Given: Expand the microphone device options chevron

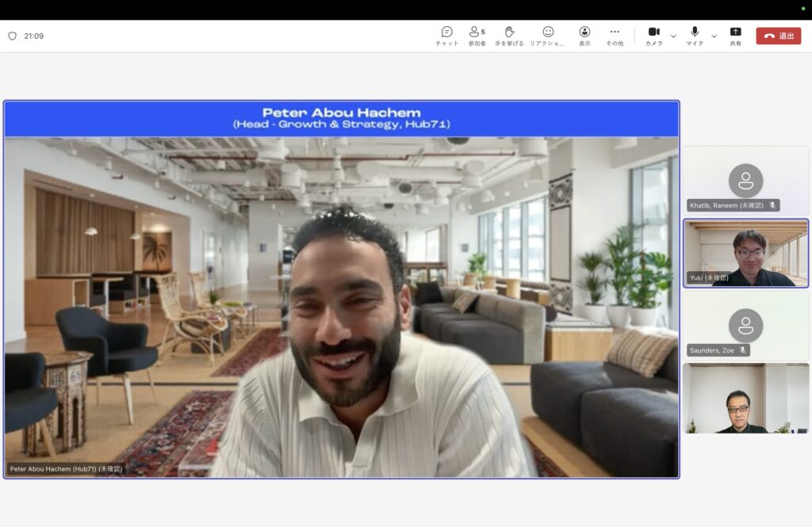Looking at the screenshot, I should click(714, 36).
